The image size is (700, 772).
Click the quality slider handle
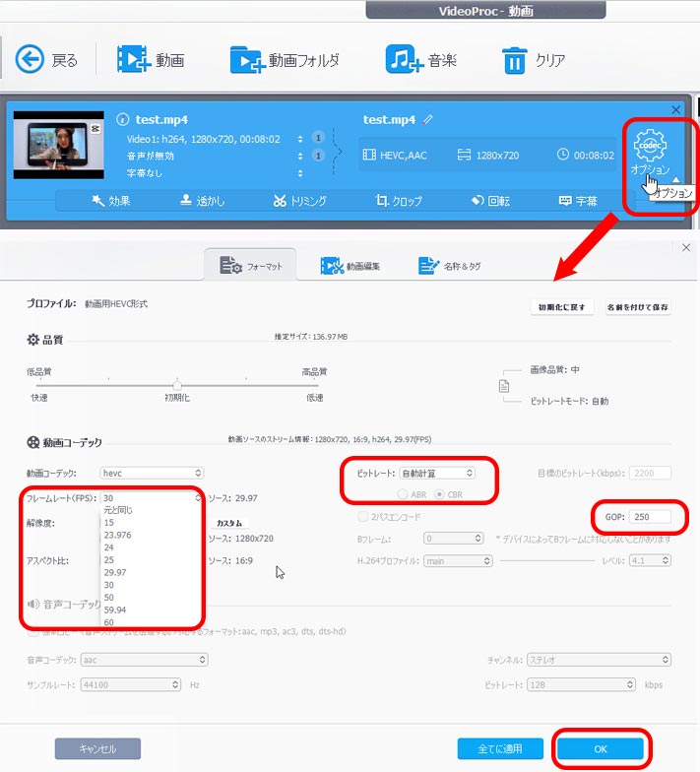click(x=176, y=385)
